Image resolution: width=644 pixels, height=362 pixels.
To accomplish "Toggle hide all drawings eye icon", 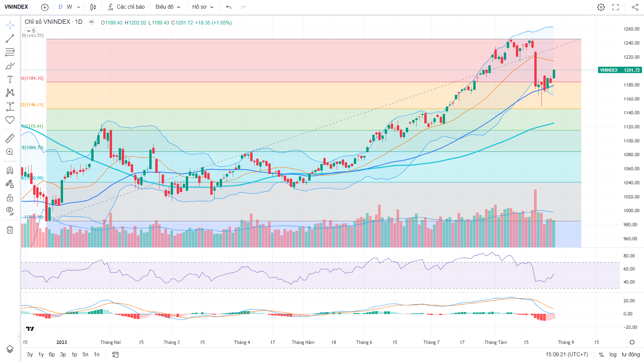I will 10,211.
